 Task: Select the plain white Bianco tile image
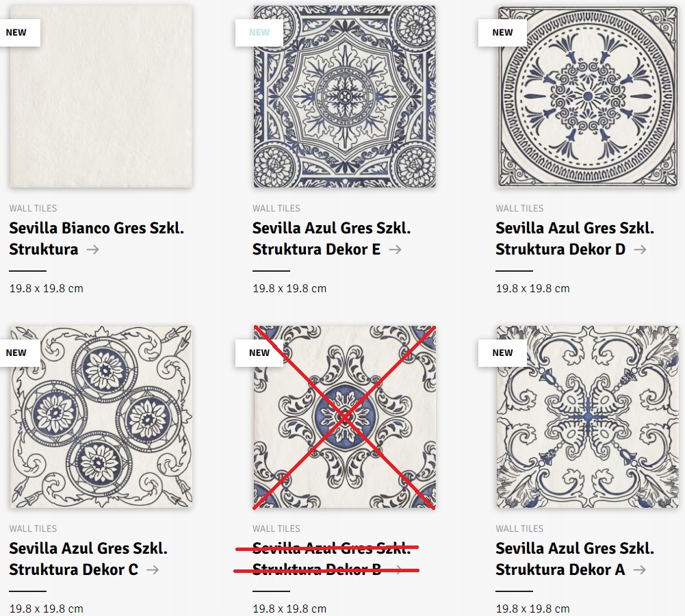(x=101, y=110)
